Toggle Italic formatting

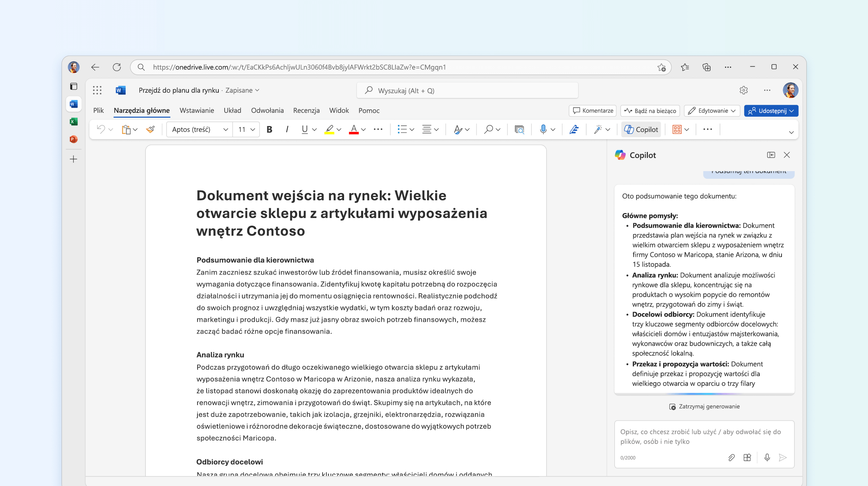287,129
